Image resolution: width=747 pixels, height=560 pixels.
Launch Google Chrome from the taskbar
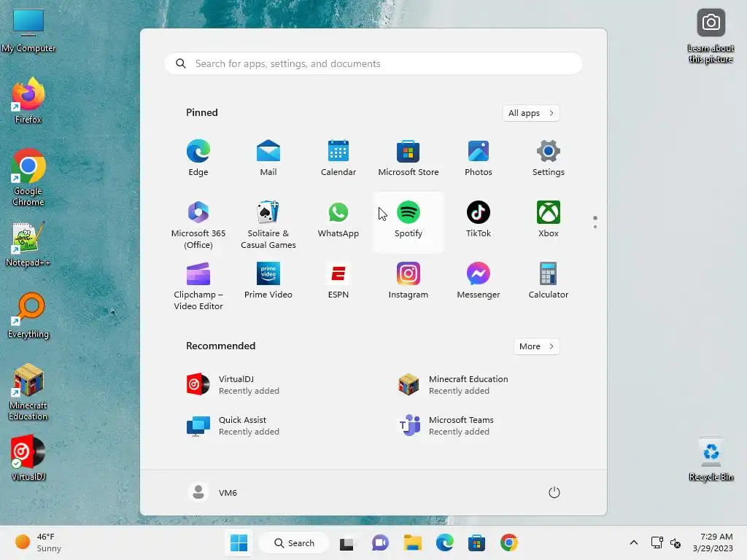click(x=508, y=542)
